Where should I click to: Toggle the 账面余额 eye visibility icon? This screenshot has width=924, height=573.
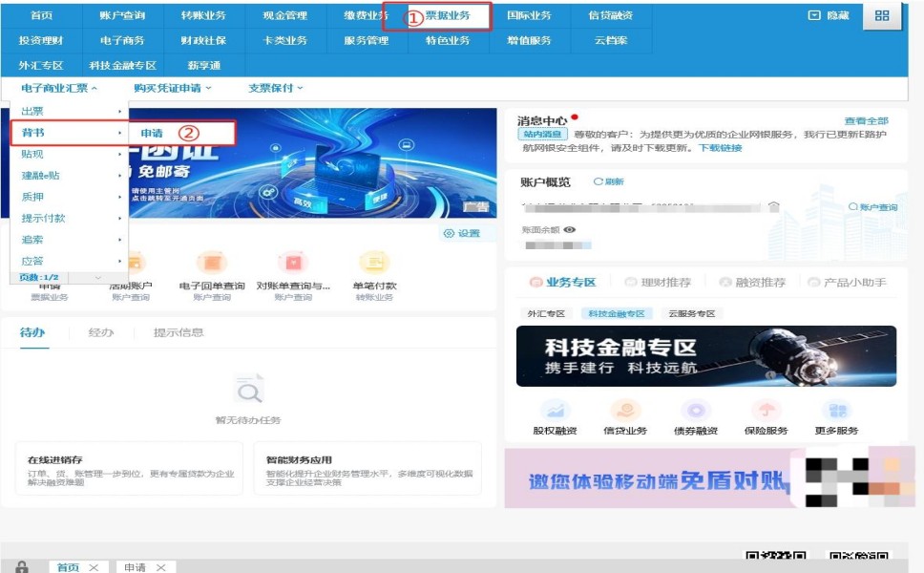[x=570, y=230]
